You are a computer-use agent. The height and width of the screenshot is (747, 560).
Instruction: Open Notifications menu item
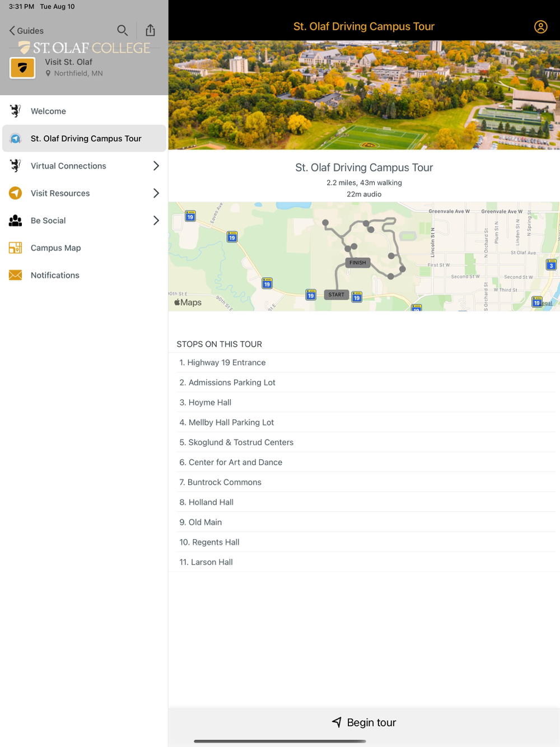pyautogui.click(x=84, y=275)
